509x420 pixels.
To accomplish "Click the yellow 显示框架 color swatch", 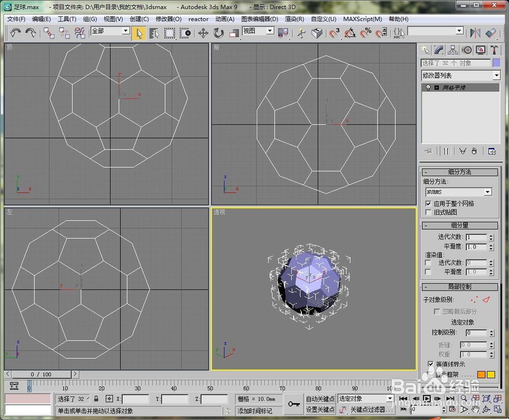I will (491, 375).
